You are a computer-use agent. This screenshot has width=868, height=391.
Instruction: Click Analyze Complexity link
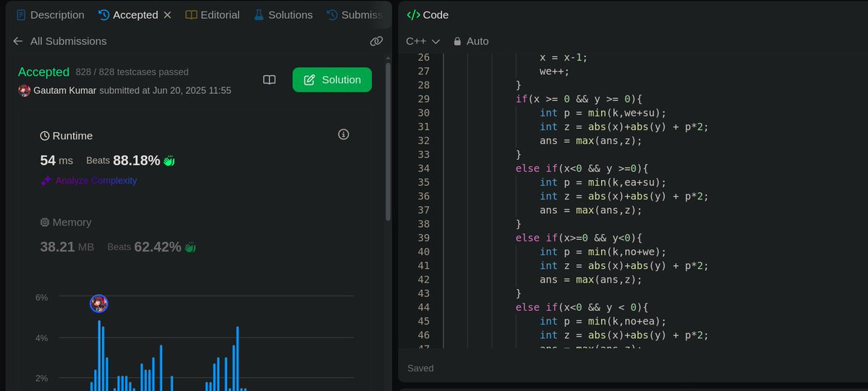[x=96, y=181]
